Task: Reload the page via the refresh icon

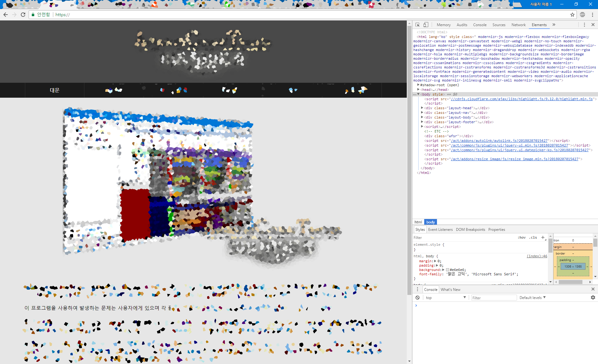Action: point(23,15)
